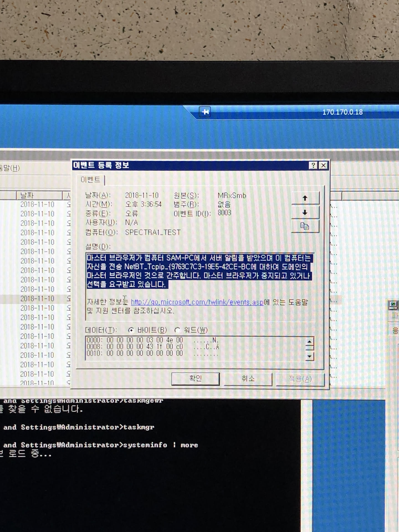The image size is (399, 532).
Task: Open the 도움말(H) menu
Action: point(10,168)
